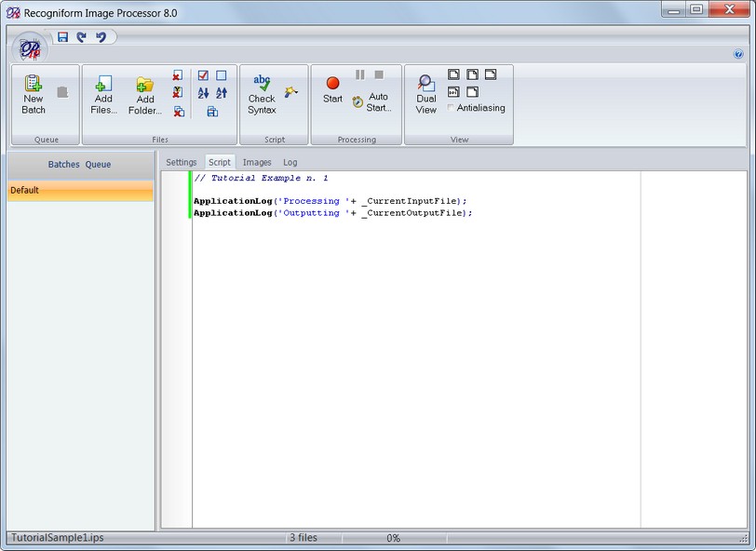Stop the processing

[379, 74]
